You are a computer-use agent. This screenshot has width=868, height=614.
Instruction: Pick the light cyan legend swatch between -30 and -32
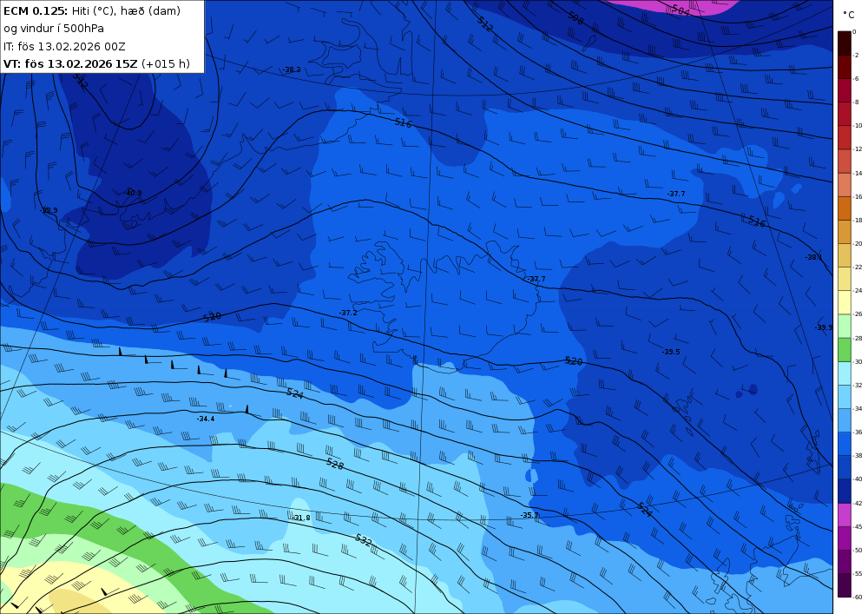coord(845,373)
